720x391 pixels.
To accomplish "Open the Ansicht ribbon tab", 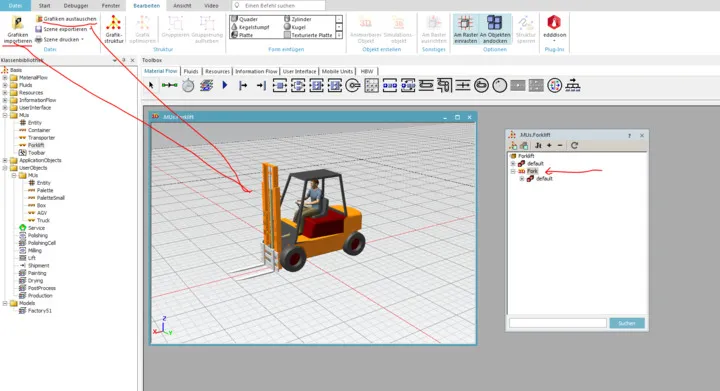I will tap(182, 6).
